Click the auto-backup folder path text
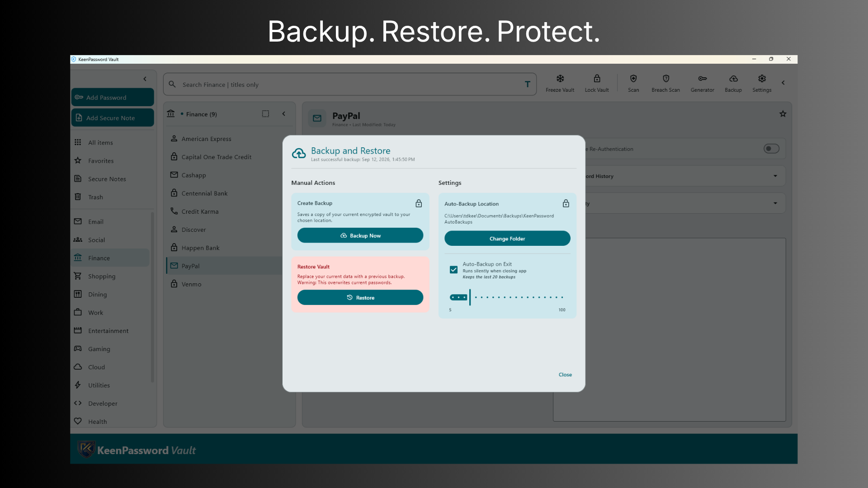The image size is (868, 488). pos(499,219)
